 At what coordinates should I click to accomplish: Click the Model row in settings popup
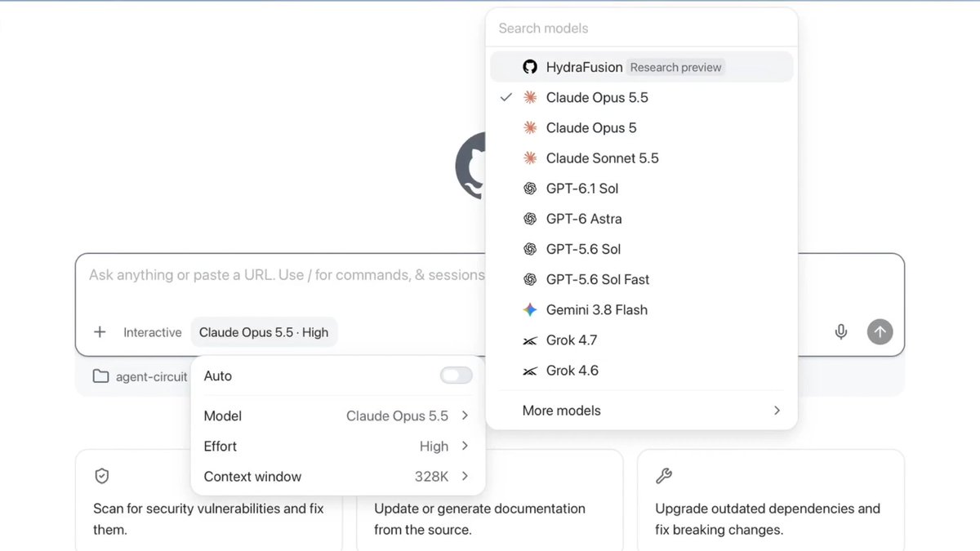tap(338, 415)
